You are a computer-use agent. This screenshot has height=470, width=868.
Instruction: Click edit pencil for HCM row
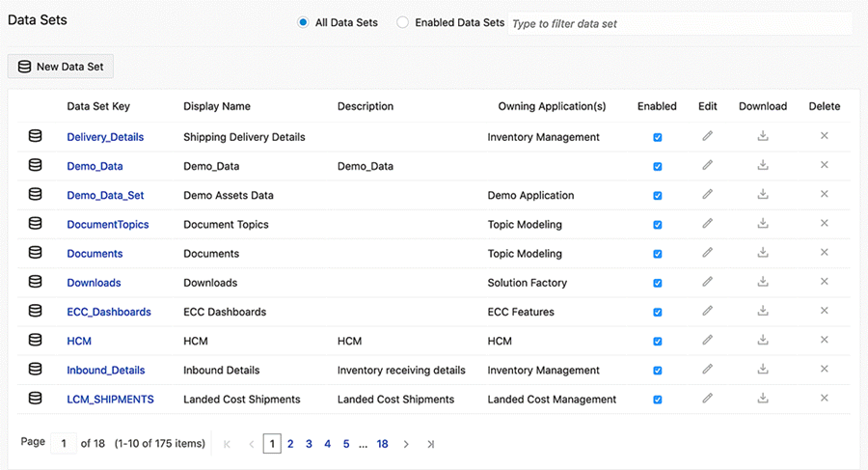tap(707, 340)
